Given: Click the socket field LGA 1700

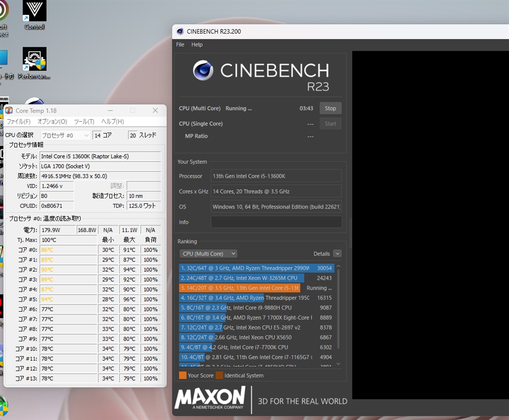Looking at the screenshot, I should coord(100,166).
